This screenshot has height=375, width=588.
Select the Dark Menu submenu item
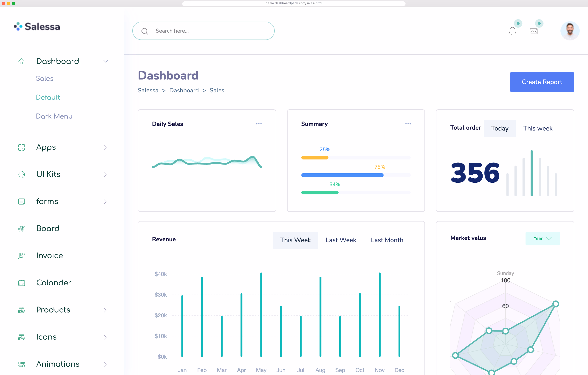(54, 116)
